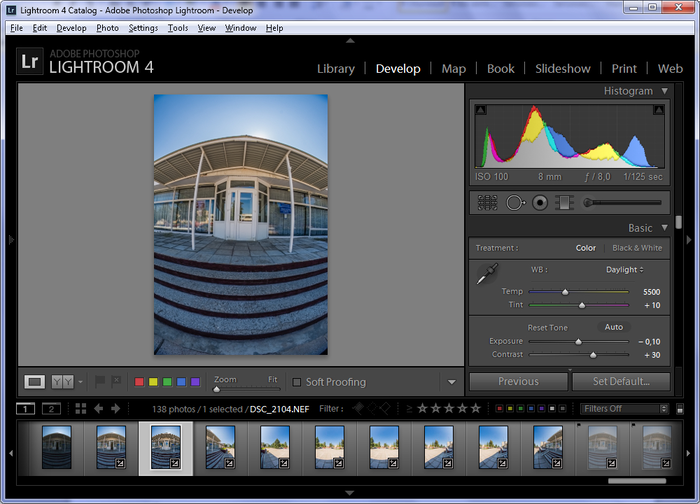Filter photos by green label
Image resolution: width=700 pixels, height=504 pixels.
[x=521, y=408]
